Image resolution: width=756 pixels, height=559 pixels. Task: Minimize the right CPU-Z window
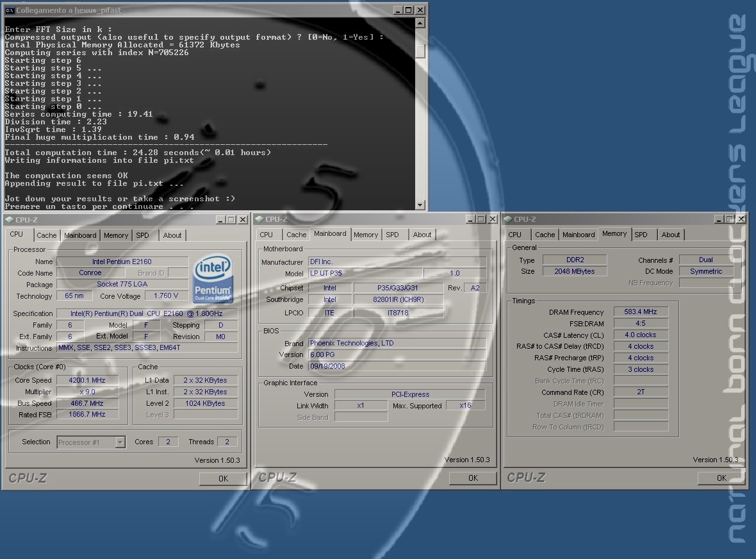coord(719,219)
